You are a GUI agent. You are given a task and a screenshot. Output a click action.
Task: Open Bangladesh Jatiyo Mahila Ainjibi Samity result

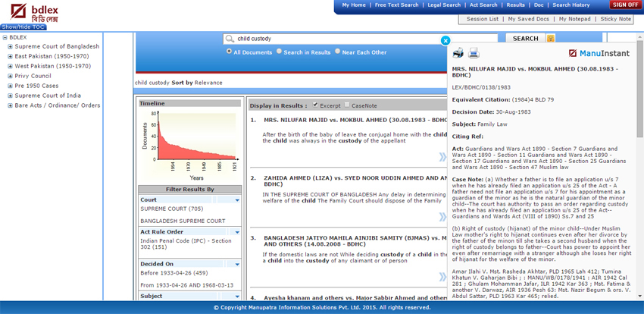(355, 241)
